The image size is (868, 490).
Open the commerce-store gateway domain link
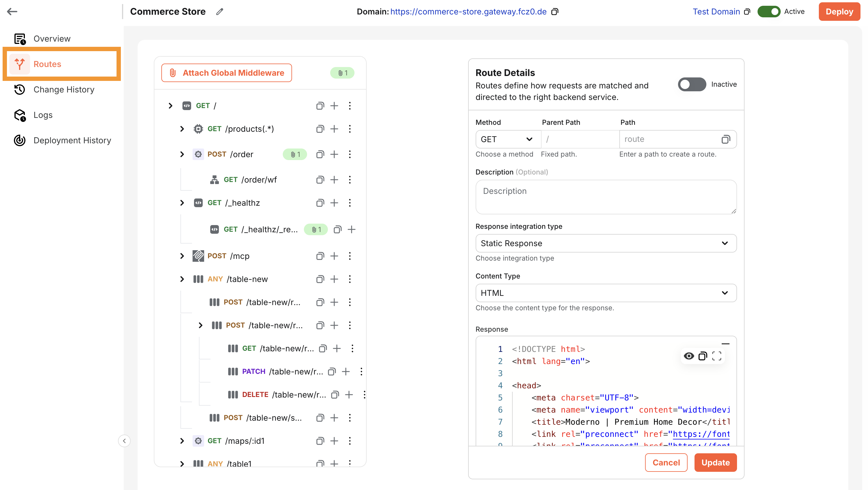point(468,12)
